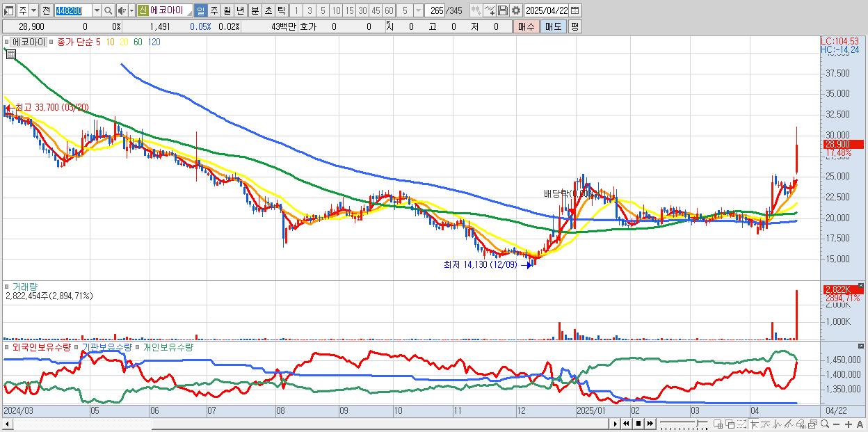
Task: Click the stock code input field 448280
Action: point(73,10)
